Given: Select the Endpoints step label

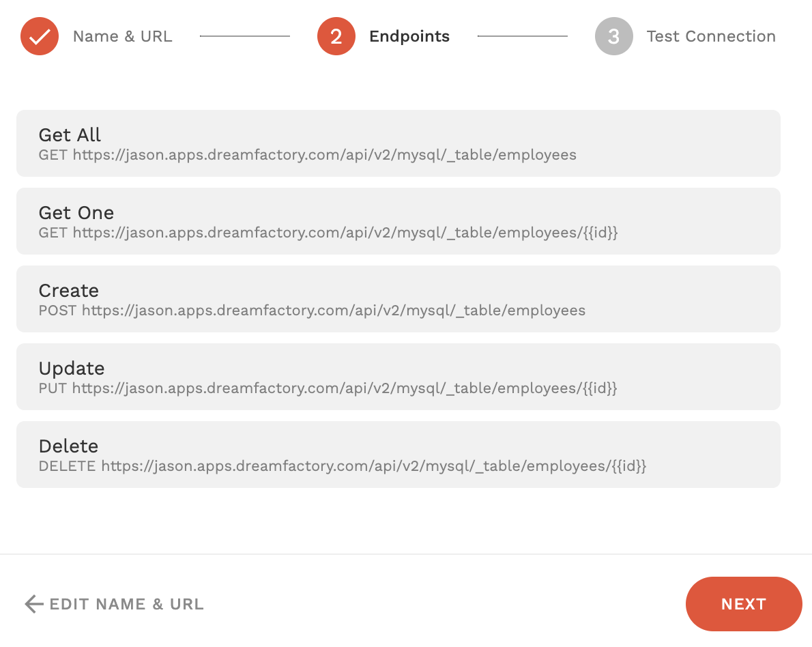Looking at the screenshot, I should (x=409, y=36).
